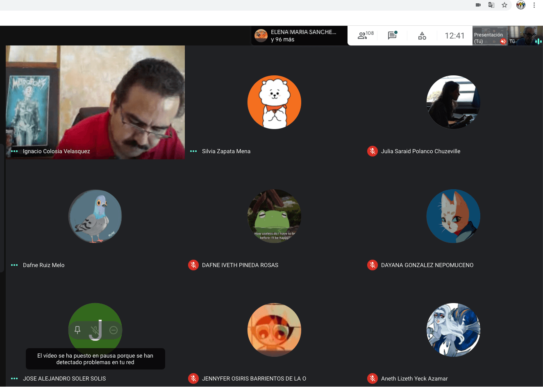Select the 'Presentación (Tú)' thumbnail
543x392 pixels.
click(x=490, y=36)
